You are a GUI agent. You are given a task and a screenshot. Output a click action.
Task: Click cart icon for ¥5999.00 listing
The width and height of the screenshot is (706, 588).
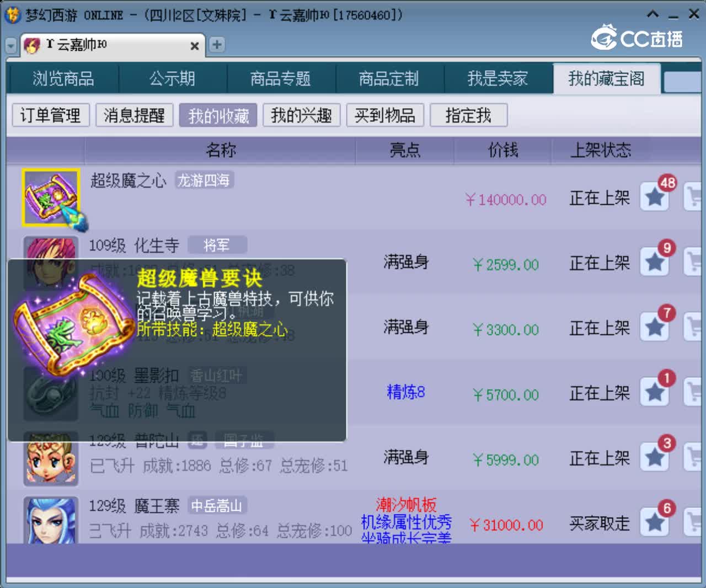(693, 457)
